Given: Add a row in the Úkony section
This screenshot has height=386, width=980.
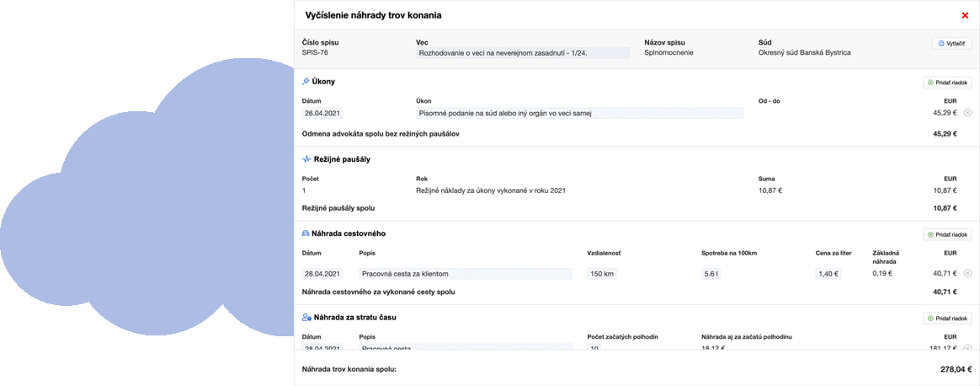Looking at the screenshot, I should [947, 83].
